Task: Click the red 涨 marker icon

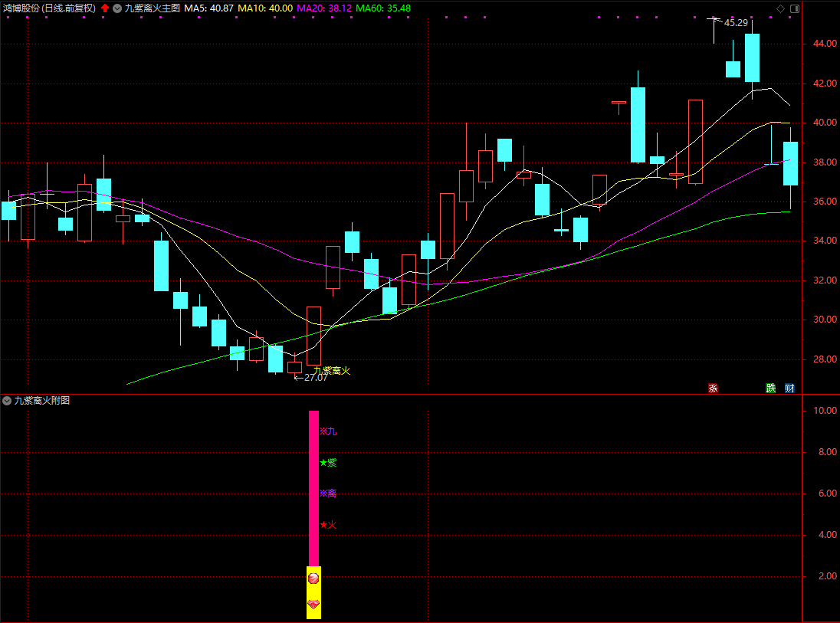Action: [x=713, y=389]
